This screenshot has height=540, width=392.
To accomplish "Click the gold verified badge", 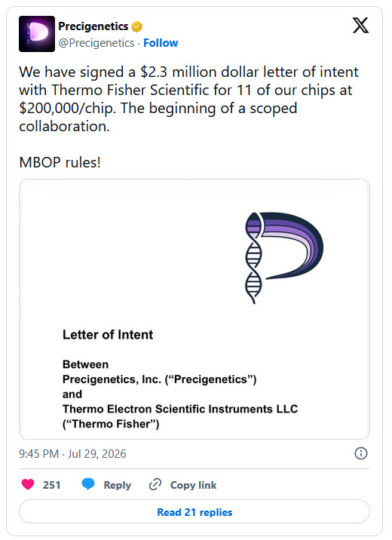I will (x=137, y=26).
